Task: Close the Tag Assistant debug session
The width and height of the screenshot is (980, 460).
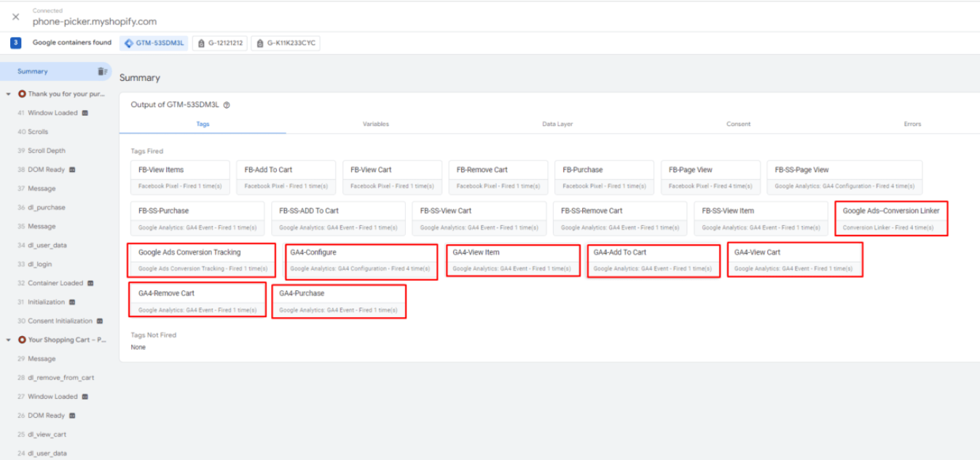Action: pos(15,17)
